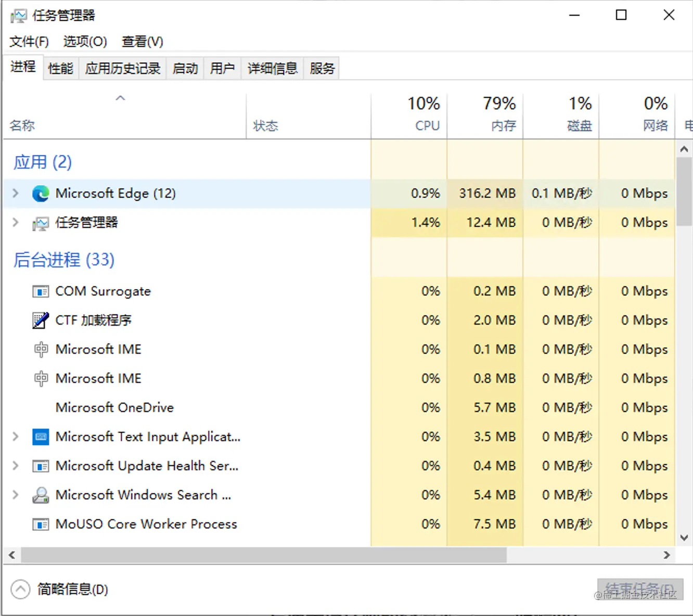This screenshot has width=693, height=616.
Task: Switch to the 性能 tab
Action: [61, 69]
